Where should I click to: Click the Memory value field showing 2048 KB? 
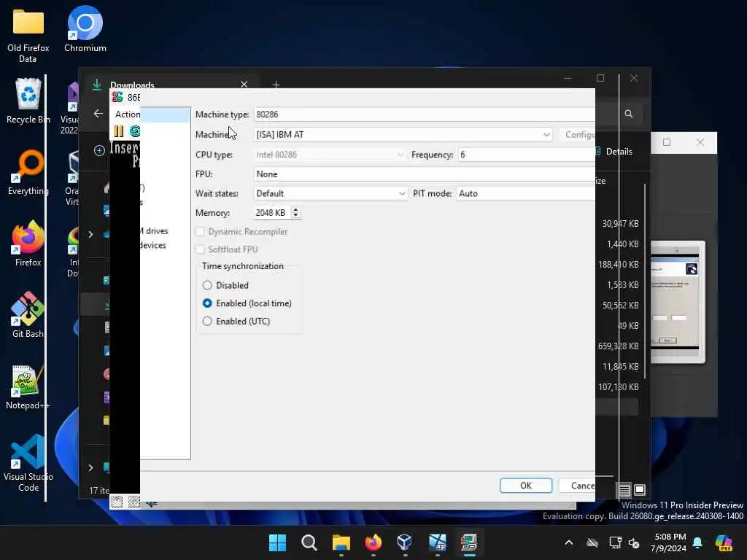tap(271, 213)
